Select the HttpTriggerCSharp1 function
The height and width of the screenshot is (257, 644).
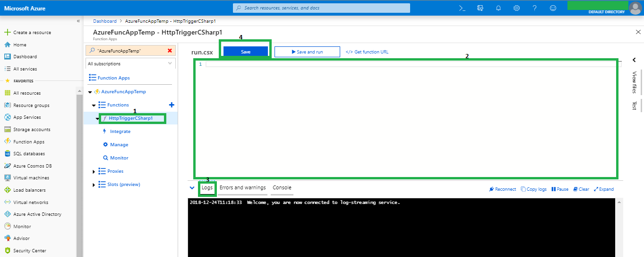pos(131,118)
